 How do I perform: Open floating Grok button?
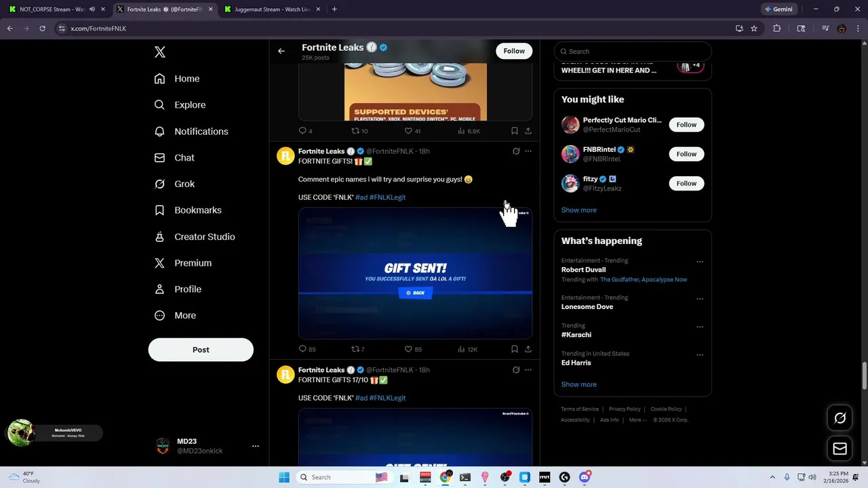click(x=840, y=418)
